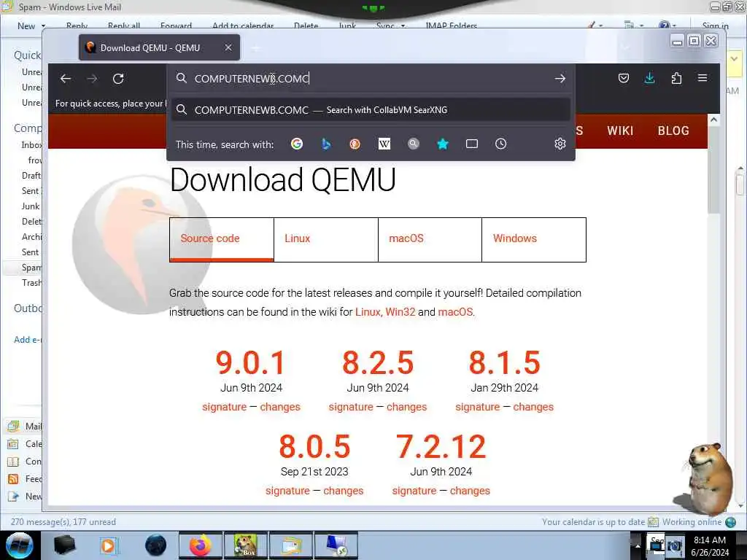
Task: Close the Download QEMU tab
Action: pyautogui.click(x=228, y=47)
